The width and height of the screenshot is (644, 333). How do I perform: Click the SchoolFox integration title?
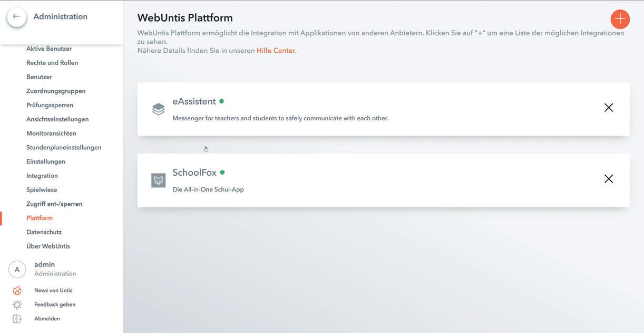point(194,173)
